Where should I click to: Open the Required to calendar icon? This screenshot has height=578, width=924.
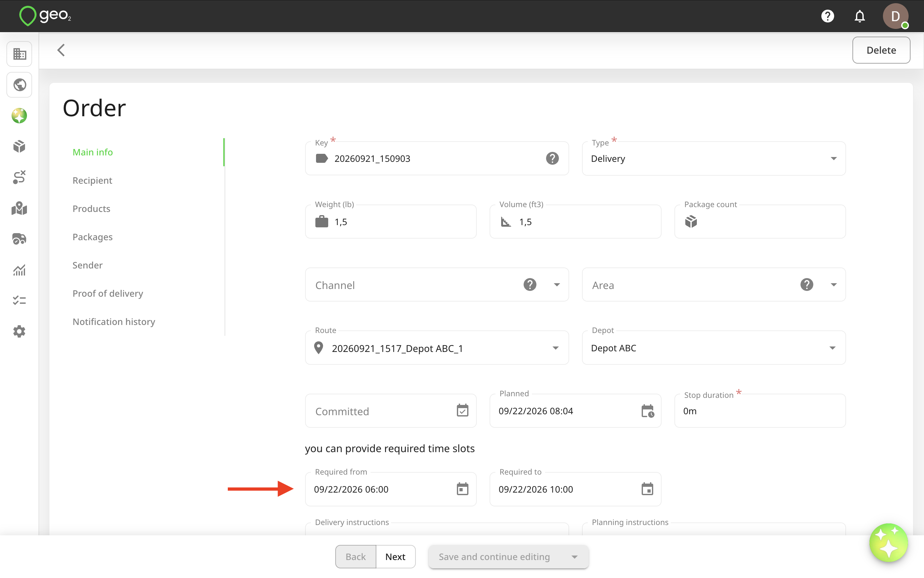click(647, 489)
